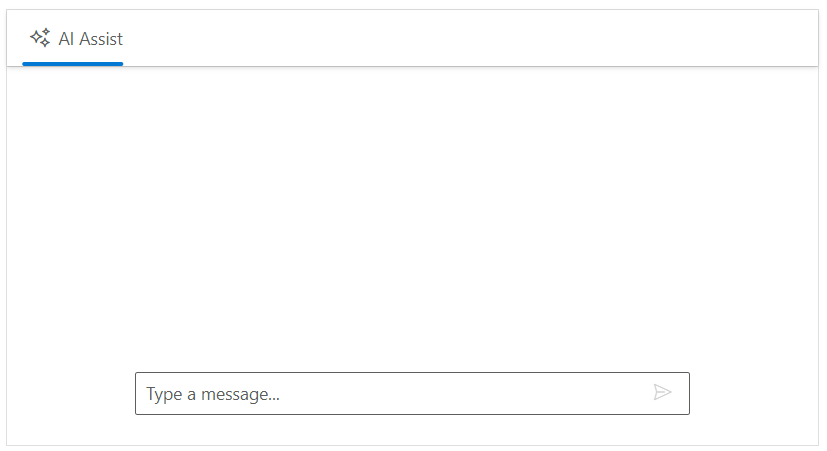Image resolution: width=827 pixels, height=451 pixels.
Task: Send the message using the paper-plane icon
Action: (662, 392)
